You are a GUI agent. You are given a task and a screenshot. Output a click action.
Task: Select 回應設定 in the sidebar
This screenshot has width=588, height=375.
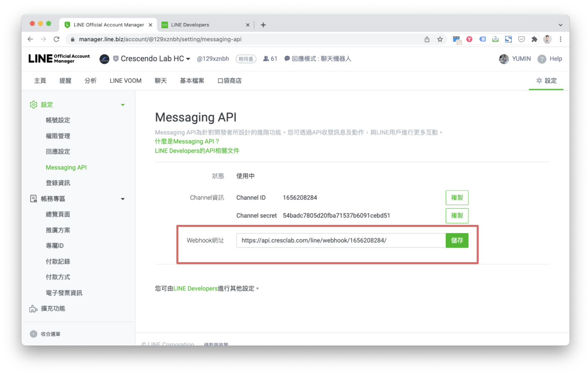pyautogui.click(x=58, y=152)
